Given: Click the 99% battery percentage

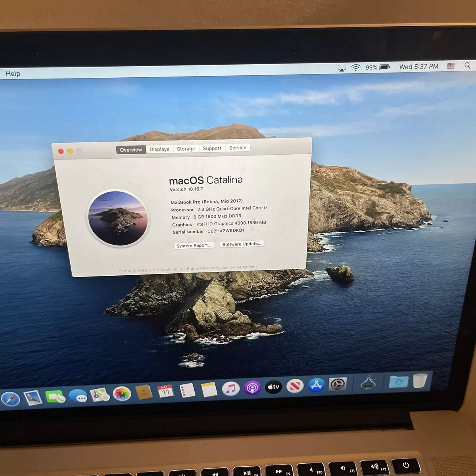Looking at the screenshot, I should click(371, 67).
